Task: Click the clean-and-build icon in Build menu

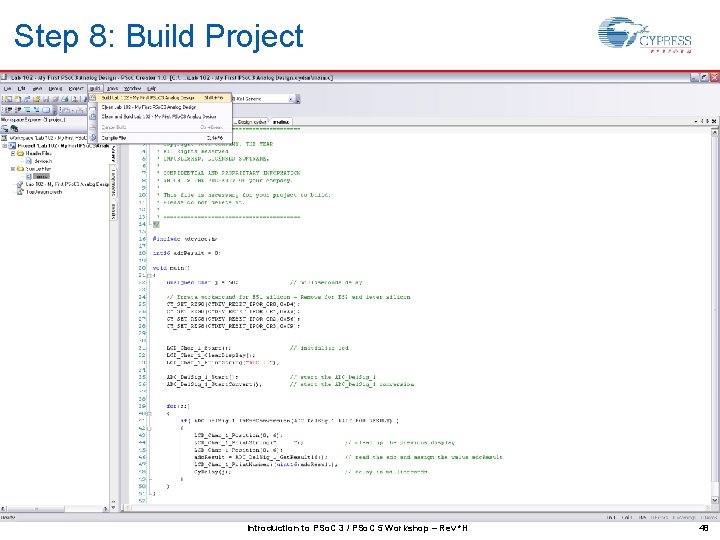Action: point(93,117)
